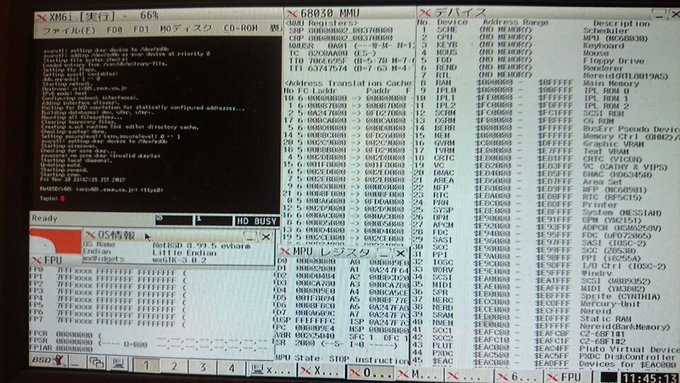The height and width of the screenshot is (383, 680).
Task: Close the MPU レジスタ window
Action: coord(400,253)
